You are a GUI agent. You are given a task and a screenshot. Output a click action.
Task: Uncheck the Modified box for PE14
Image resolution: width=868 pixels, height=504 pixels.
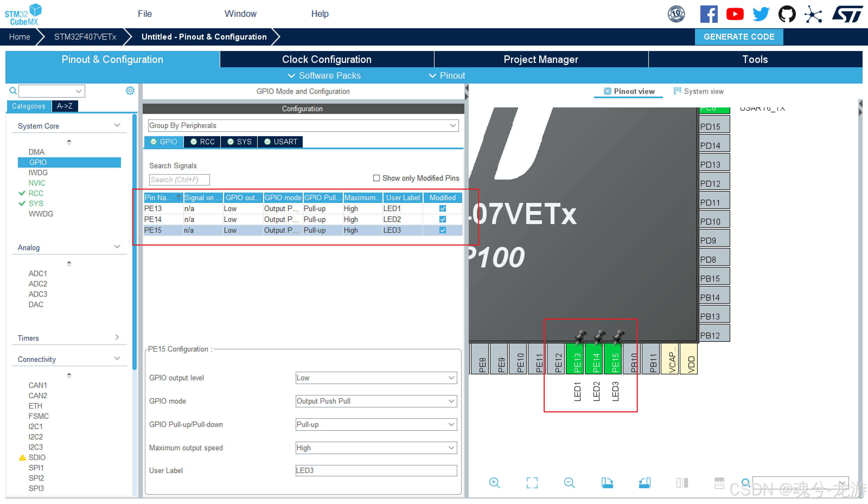click(x=443, y=219)
